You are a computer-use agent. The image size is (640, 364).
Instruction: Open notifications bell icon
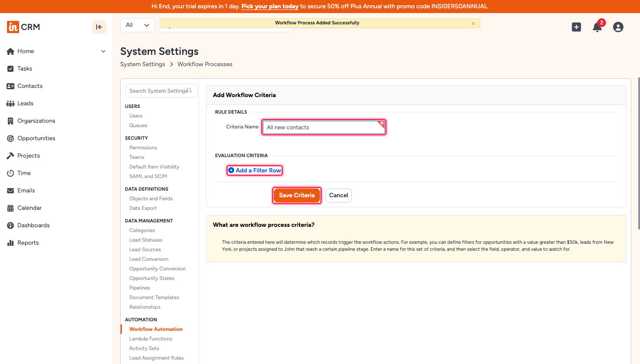597,27
